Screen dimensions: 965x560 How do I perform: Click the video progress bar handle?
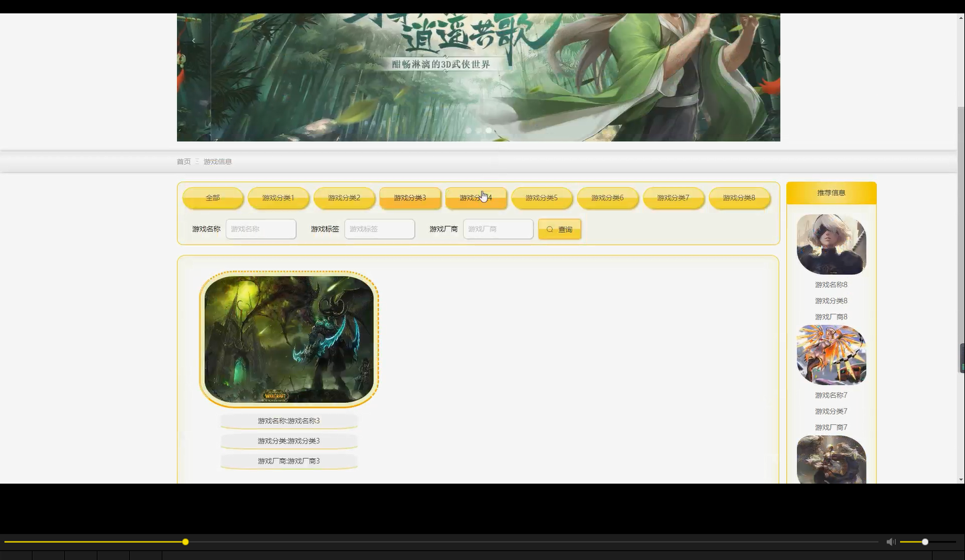185,542
